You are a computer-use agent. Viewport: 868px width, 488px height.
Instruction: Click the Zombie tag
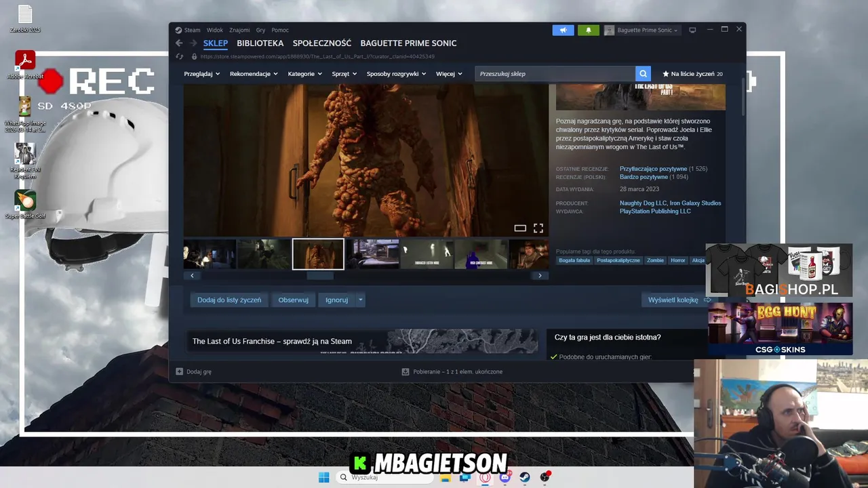point(655,260)
